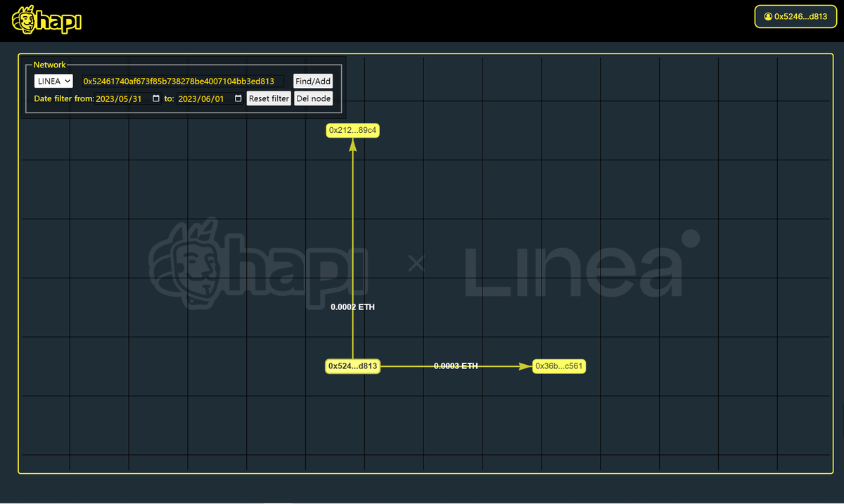Click the hapi logo in header

pos(47,20)
